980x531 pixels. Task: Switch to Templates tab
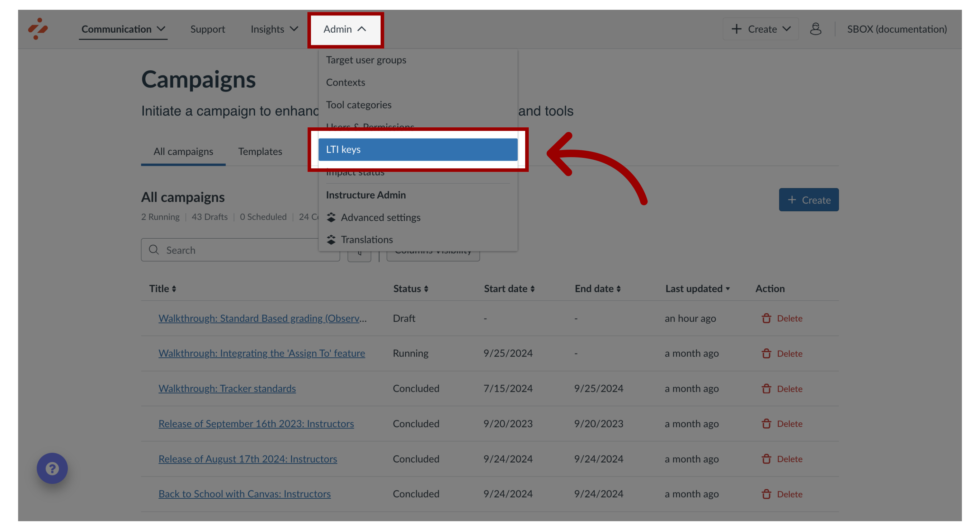click(260, 151)
